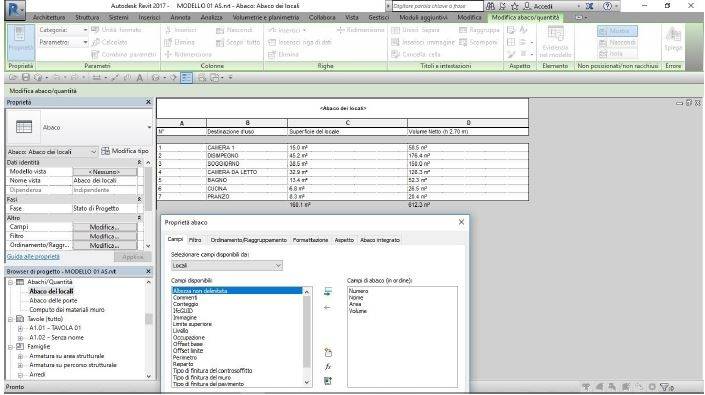The width and height of the screenshot is (705, 395).
Task: Select Perimetro in available fields
Action: tap(185, 358)
